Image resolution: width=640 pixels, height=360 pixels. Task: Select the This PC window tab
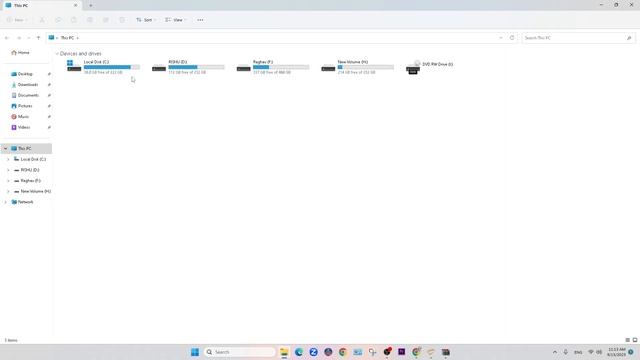coord(41,5)
